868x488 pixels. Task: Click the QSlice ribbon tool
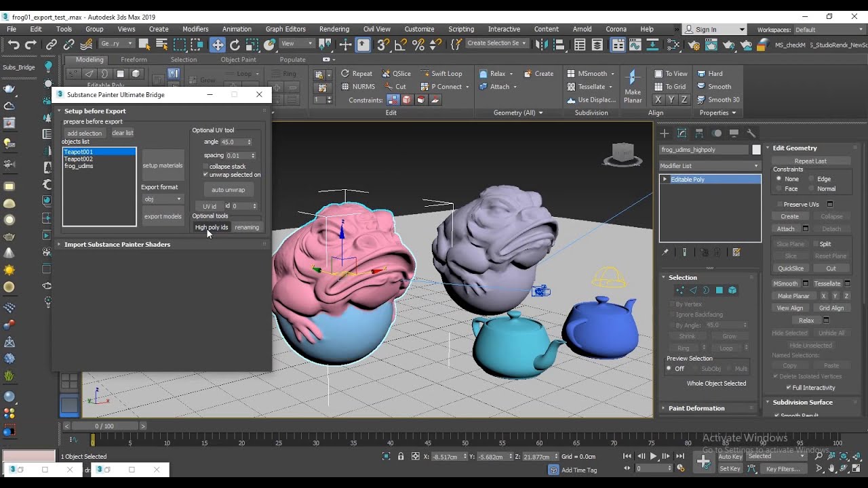[395, 73]
